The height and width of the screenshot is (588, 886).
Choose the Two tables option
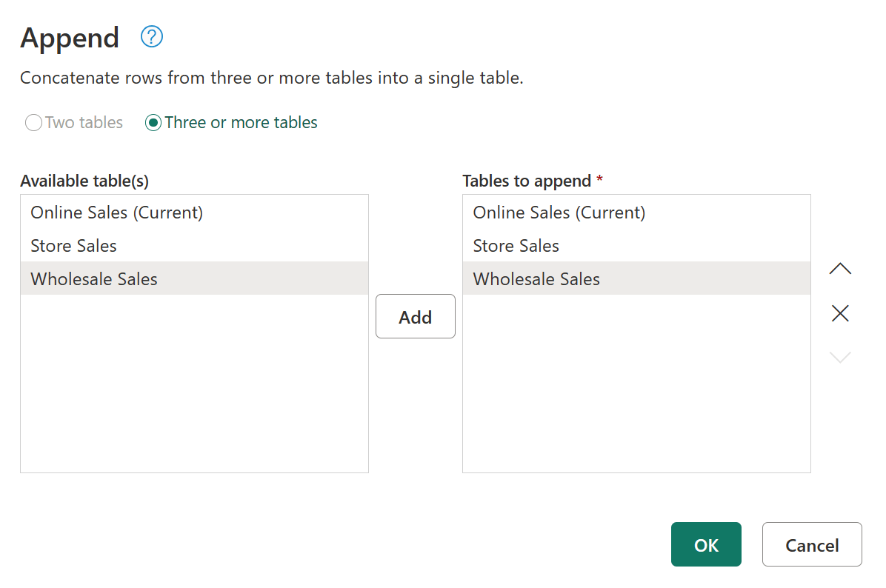33,122
